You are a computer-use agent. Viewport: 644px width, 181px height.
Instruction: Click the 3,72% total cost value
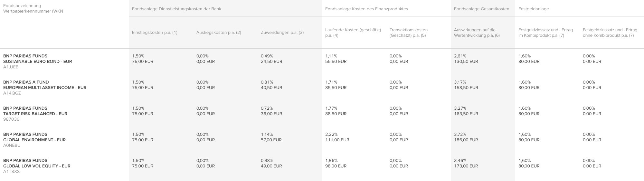(x=460, y=135)
